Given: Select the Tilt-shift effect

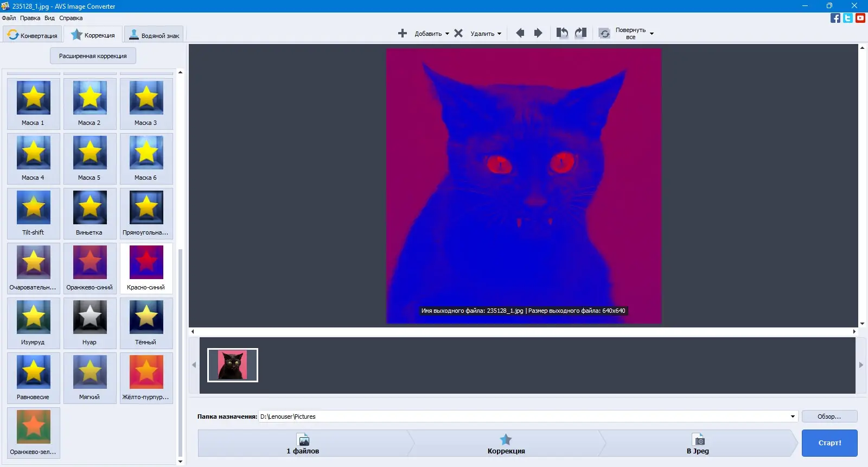Looking at the screenshot, I should coord(34,213).
